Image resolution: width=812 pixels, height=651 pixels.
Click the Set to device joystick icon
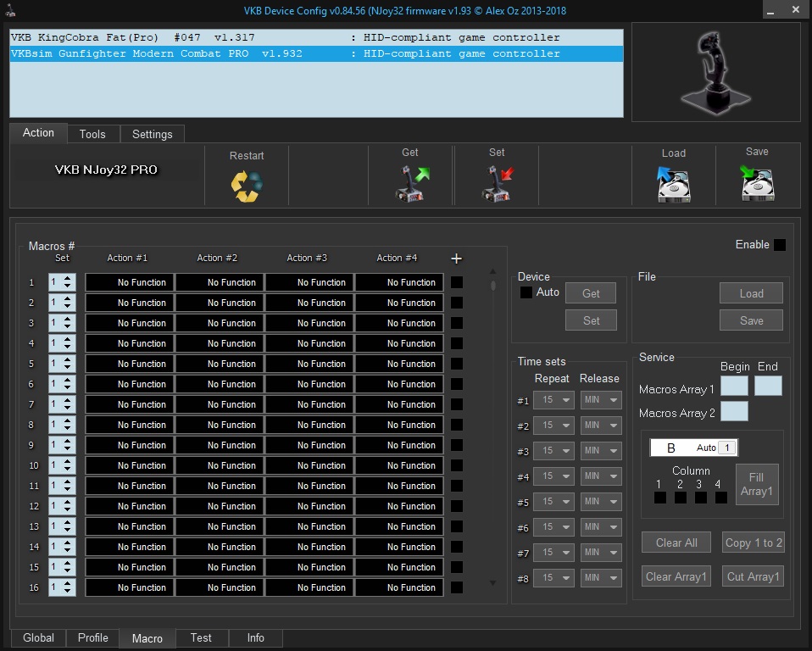498,183
